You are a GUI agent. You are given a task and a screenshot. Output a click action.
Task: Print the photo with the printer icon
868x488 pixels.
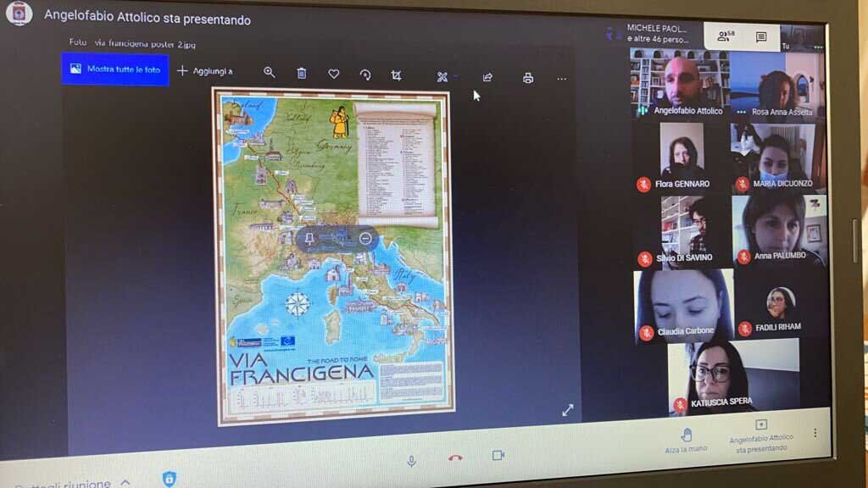click(x=528, y=79)
